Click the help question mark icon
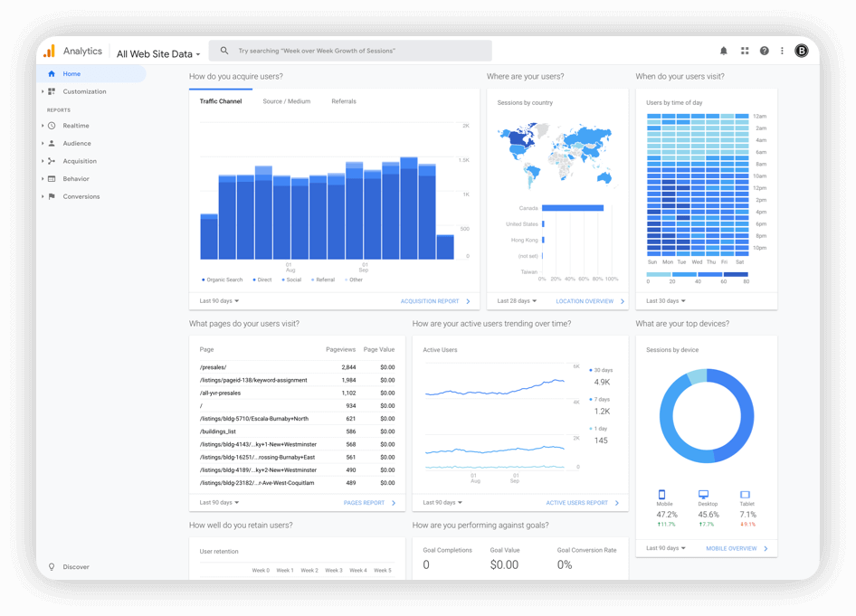This screenshot has width=856, height=616. click(765, 51)
